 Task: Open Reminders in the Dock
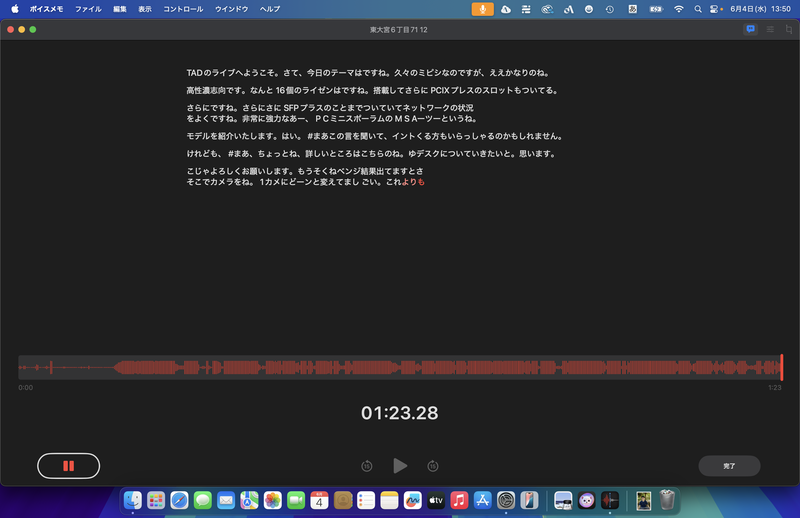pyautogui.click(x=366, y=500)
